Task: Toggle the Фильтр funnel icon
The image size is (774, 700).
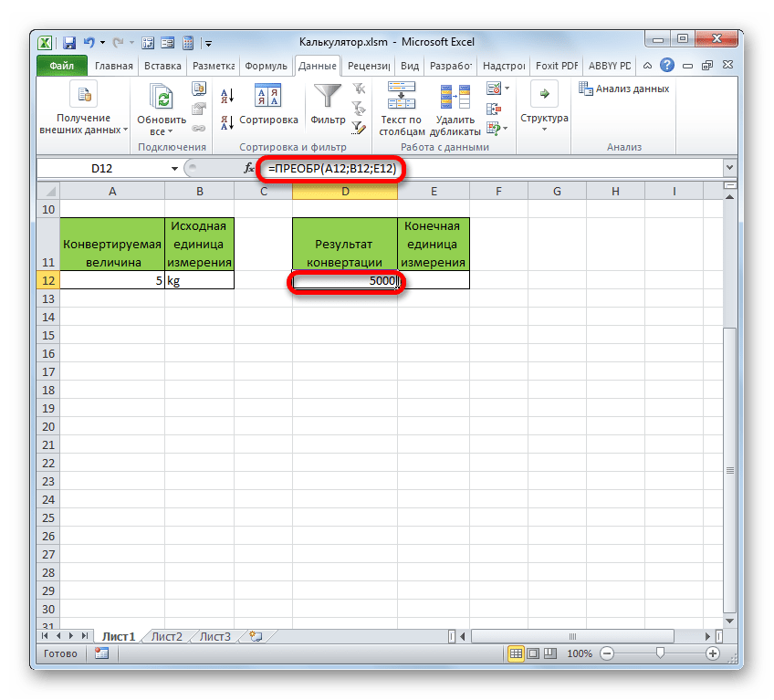Action: [x=328, y=95]
